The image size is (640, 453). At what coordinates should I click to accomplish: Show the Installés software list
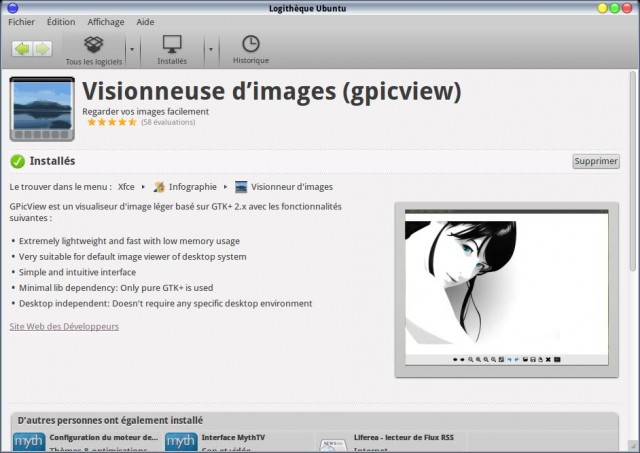172,51
